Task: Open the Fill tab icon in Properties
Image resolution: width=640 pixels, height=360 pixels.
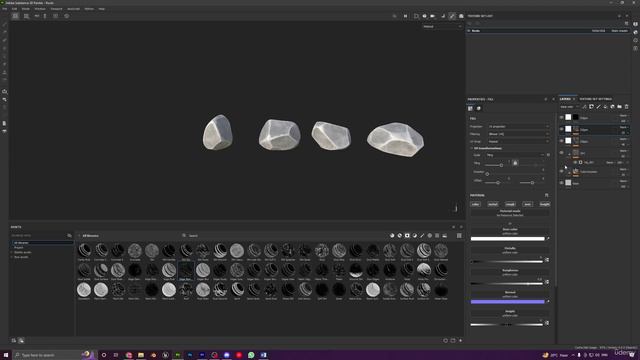Action: point(471,109)
